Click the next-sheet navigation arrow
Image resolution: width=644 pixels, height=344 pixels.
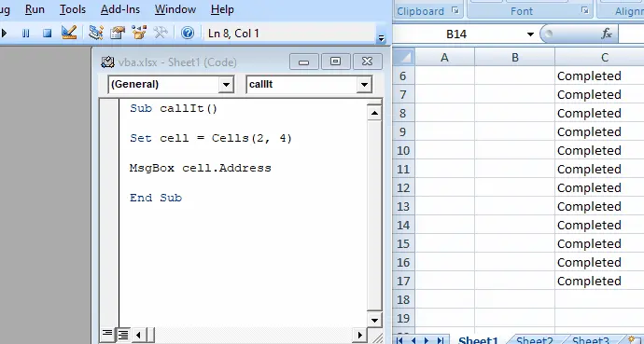427,340
